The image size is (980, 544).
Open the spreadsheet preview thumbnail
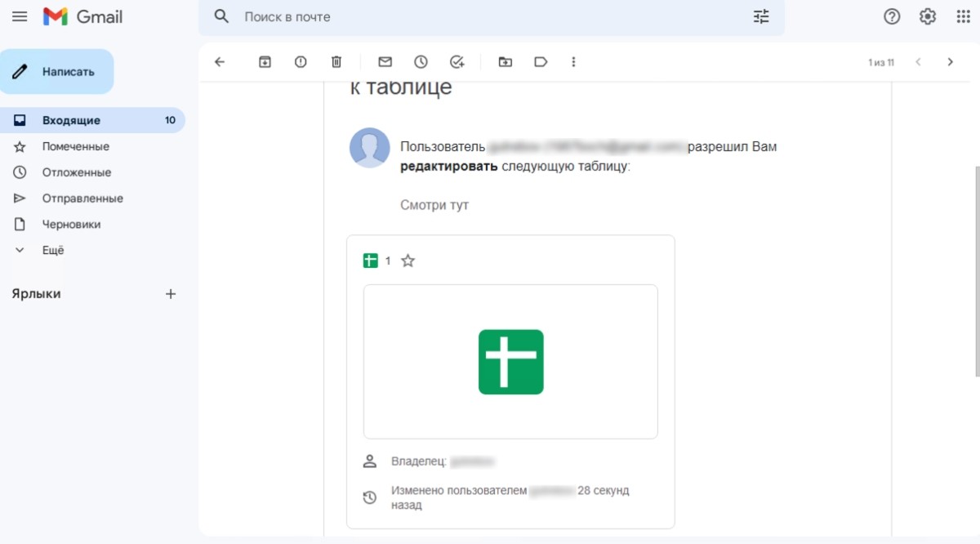(x=510, y=362)
